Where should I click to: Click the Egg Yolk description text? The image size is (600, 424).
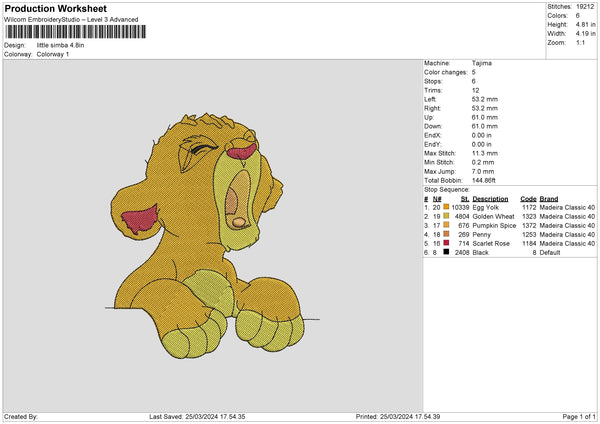pyautogui.click(x=486, y=207)
